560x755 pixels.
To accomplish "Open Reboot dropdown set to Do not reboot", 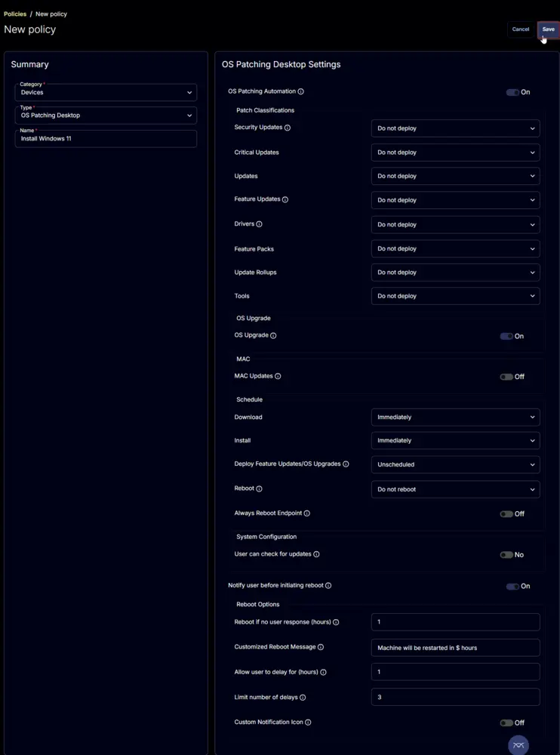I will [456, 489].
